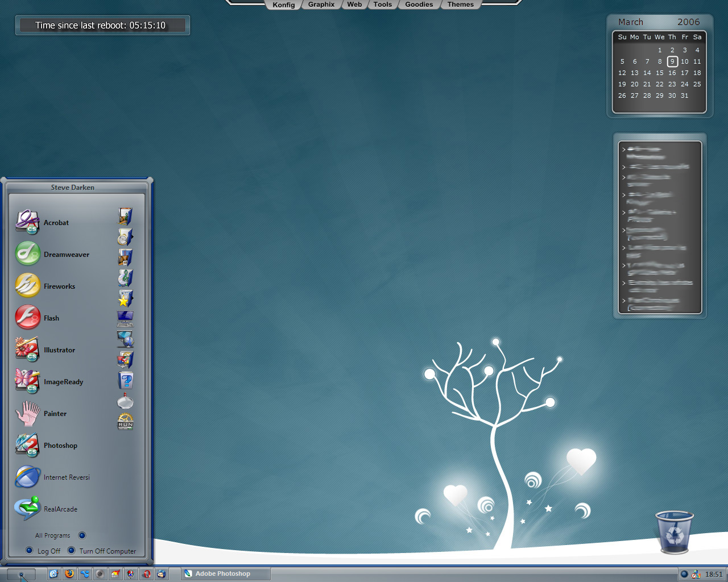Screen dimensions: 728x582
Task: Launch ImageReady from the start menu
Action: (49, 381)
